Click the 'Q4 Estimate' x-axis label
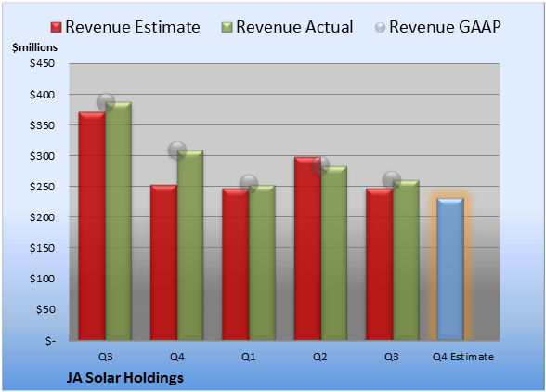The height and width of the screenshot is (392, 546). pyautogui.click(x=463, y=357)
